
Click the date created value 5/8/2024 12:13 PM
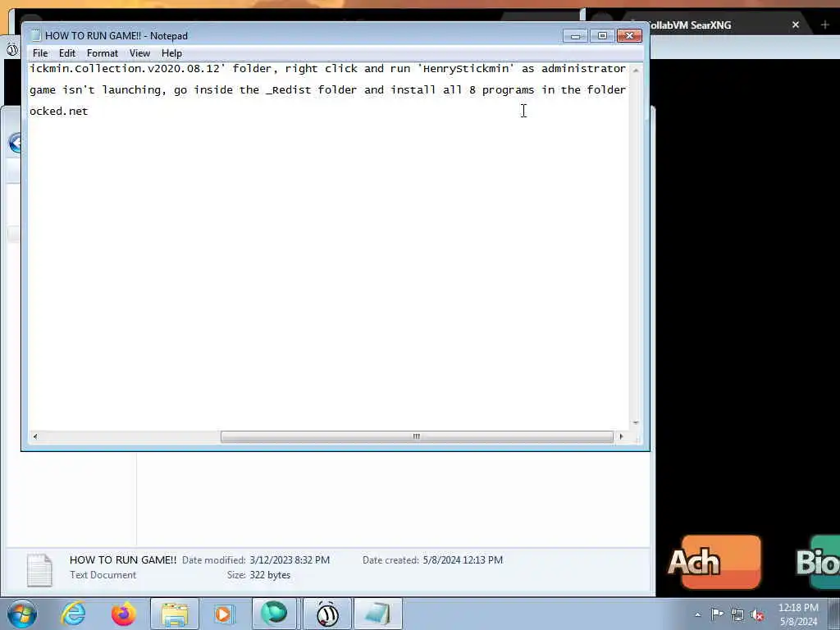tap(463, 559)
